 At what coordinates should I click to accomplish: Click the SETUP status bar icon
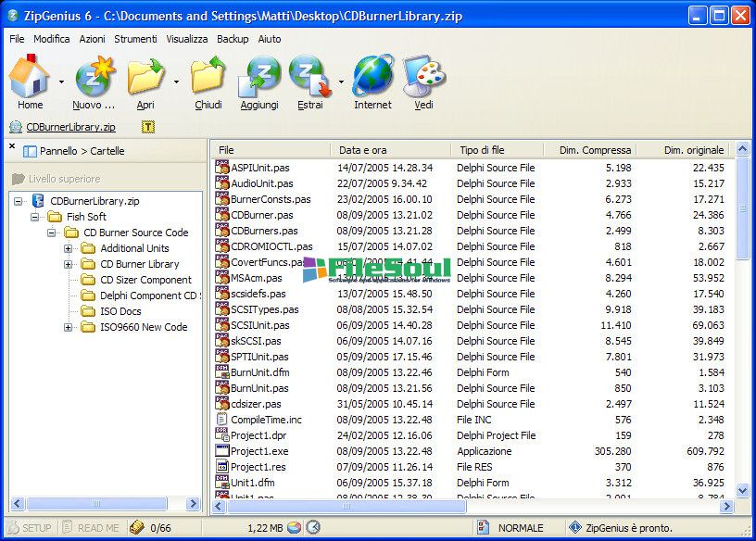pyautogui.click(x=13, y=528)
